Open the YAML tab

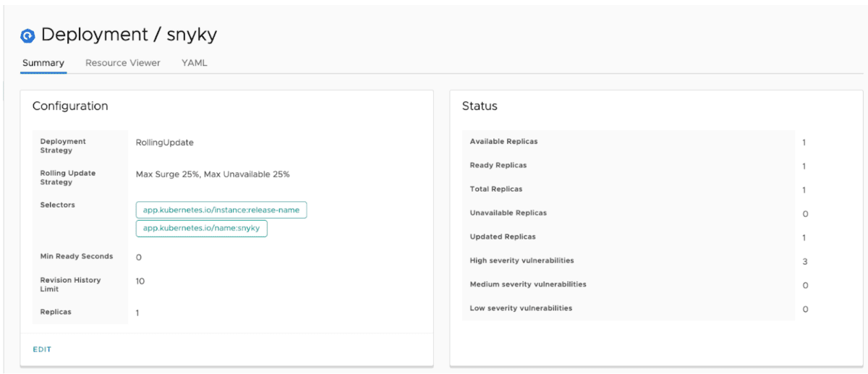[195, 63]
